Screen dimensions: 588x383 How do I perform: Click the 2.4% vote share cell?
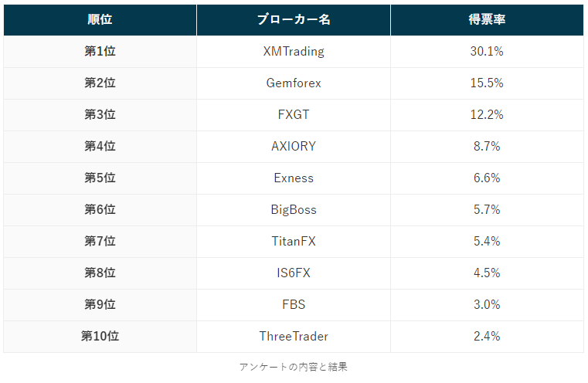[487, 337]
